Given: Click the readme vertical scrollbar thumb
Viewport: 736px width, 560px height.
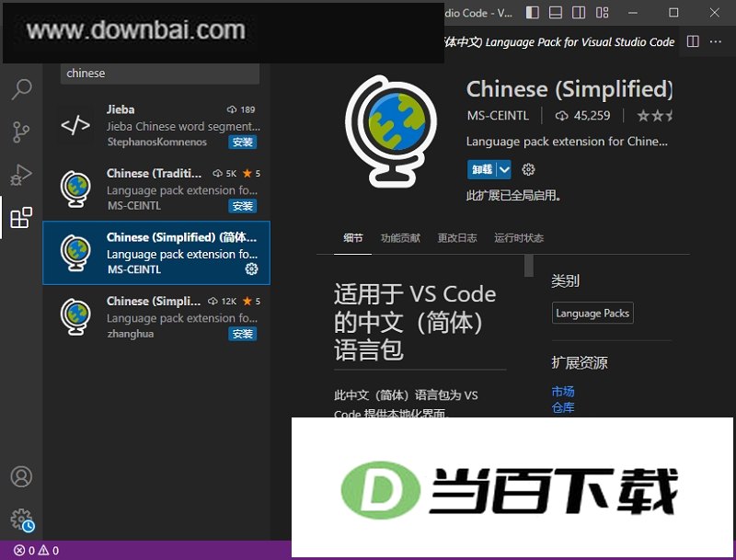Looking at the screenshot, I should coord(529,266).
